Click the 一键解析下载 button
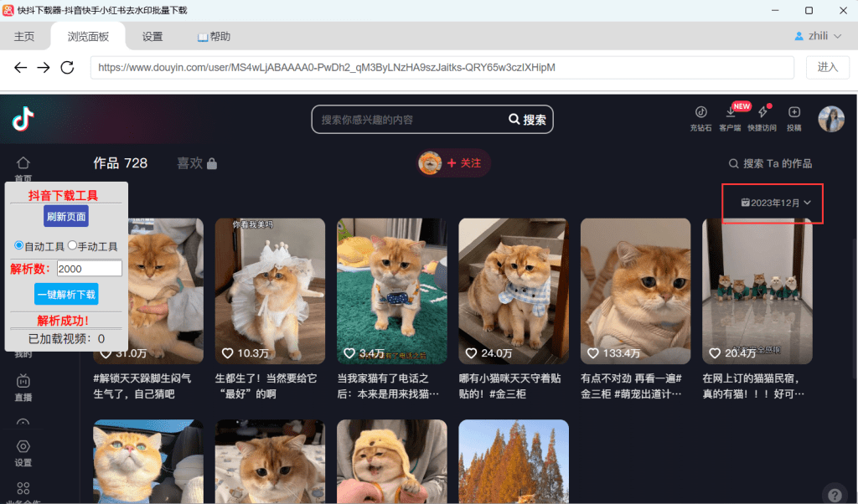Viewport: 858px width, 504px height. [66, 294]
